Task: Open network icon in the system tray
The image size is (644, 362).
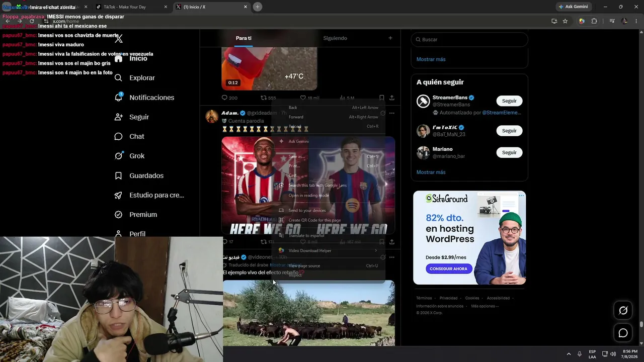Action: coord(605,354)
